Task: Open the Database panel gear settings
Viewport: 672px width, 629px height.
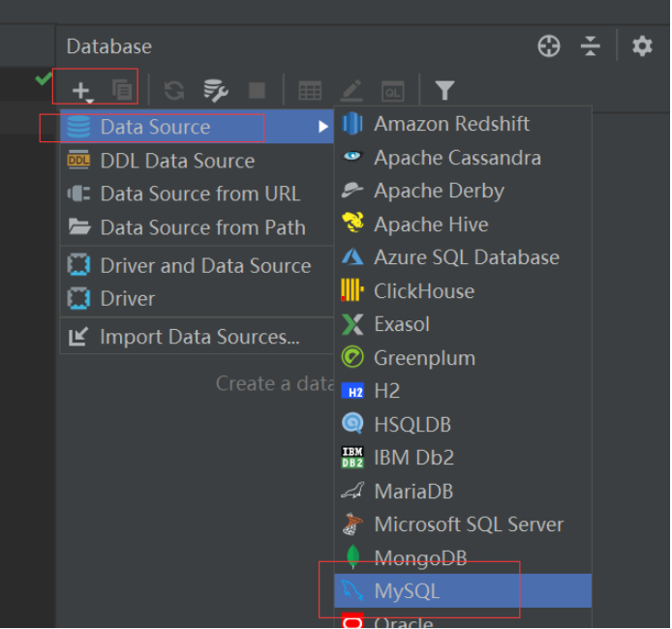Action: pos(642,46)
